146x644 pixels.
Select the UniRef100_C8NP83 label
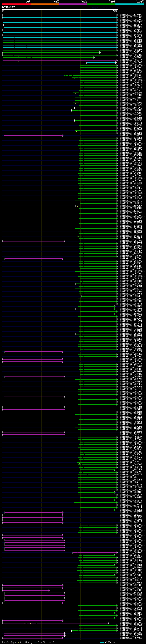coord(131,552)
